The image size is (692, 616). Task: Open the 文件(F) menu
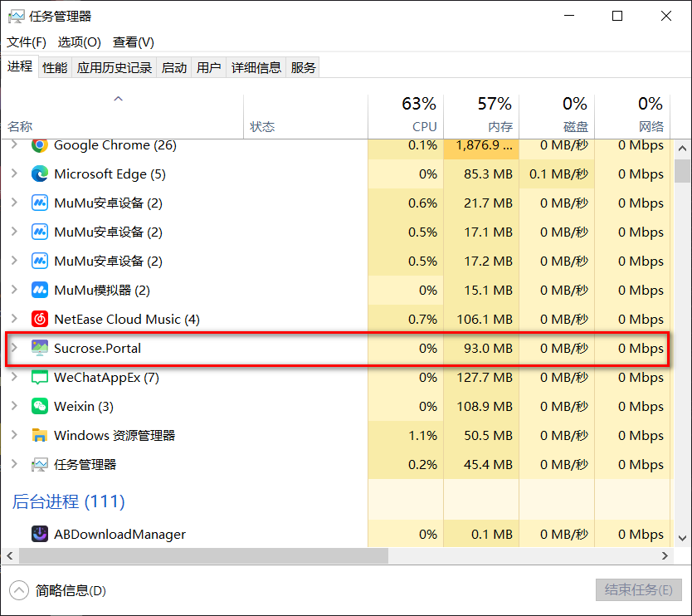[27, 42]
